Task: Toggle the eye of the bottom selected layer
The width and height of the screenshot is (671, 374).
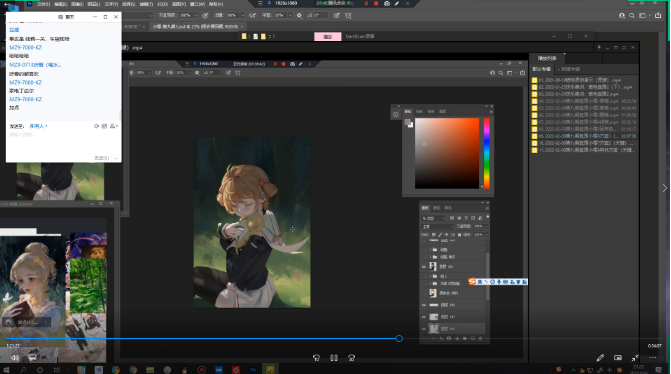Action: pyautogui.click(x=424, y=329)
